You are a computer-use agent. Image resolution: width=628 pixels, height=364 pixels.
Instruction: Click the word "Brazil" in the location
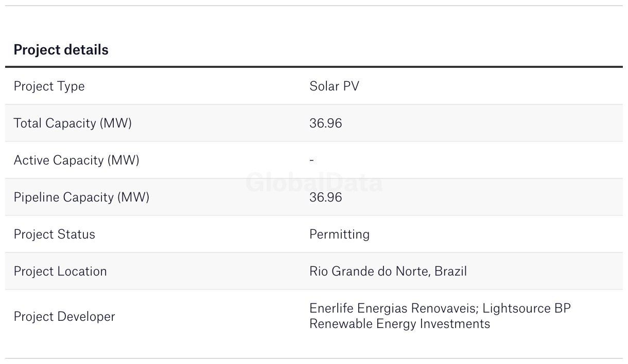450,271
